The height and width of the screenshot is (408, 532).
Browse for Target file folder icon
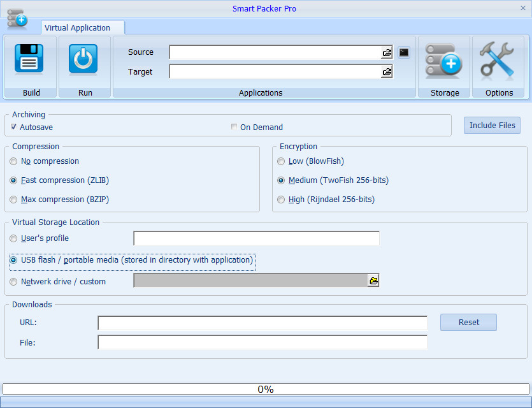click(387, 71)
